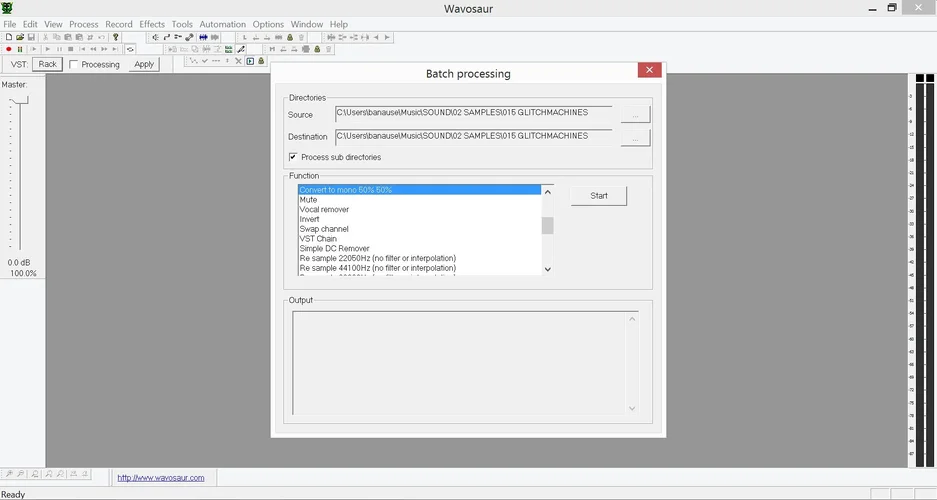This screenshot has width=937, height=500.
Task: Click the pencil draw icon in toolbar
Action: (x=241, y=49)
